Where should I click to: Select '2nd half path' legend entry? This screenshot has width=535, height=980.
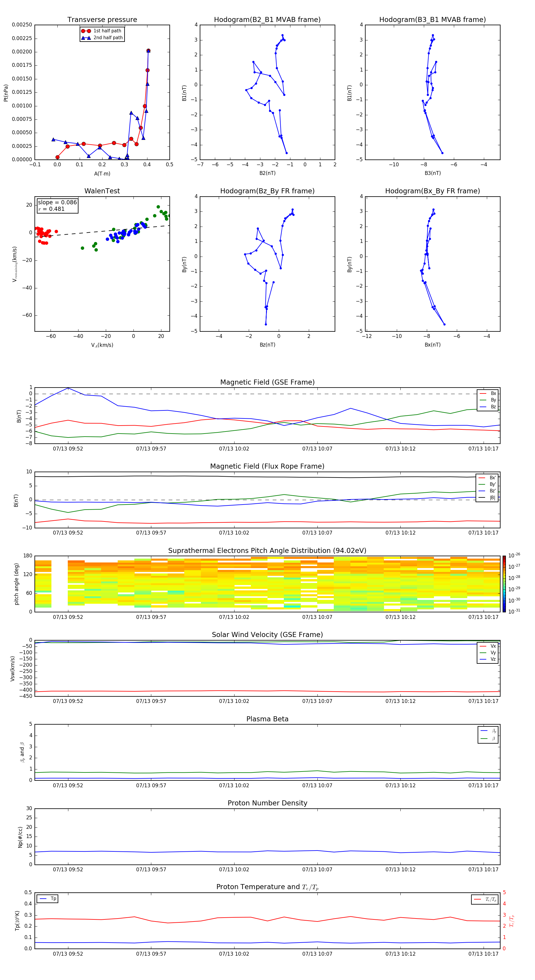point(102,38)
